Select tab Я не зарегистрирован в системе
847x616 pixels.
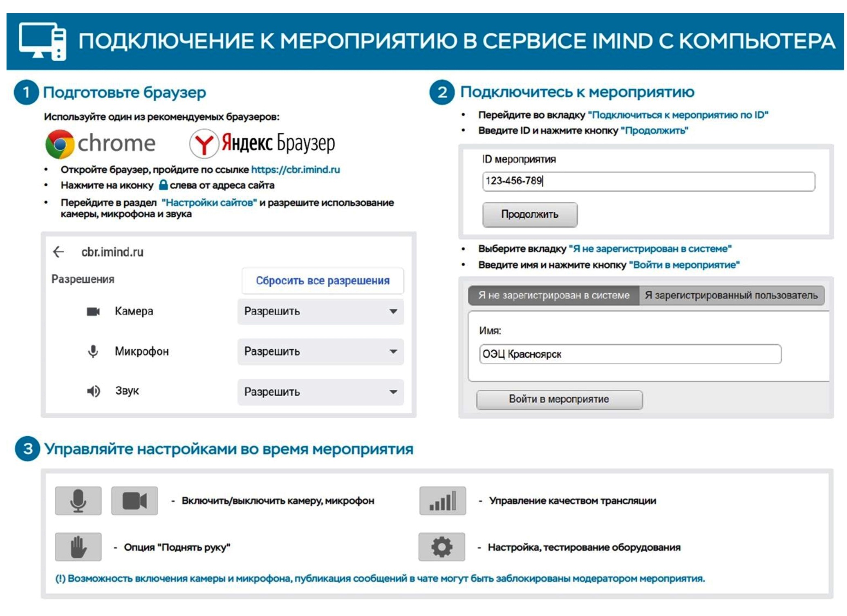pos(553,295)
